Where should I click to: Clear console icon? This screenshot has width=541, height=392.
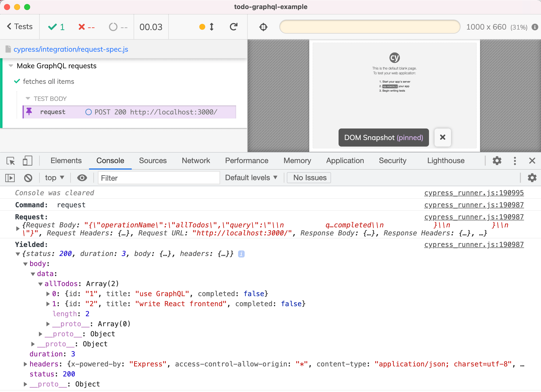click(x=28, y=178)
